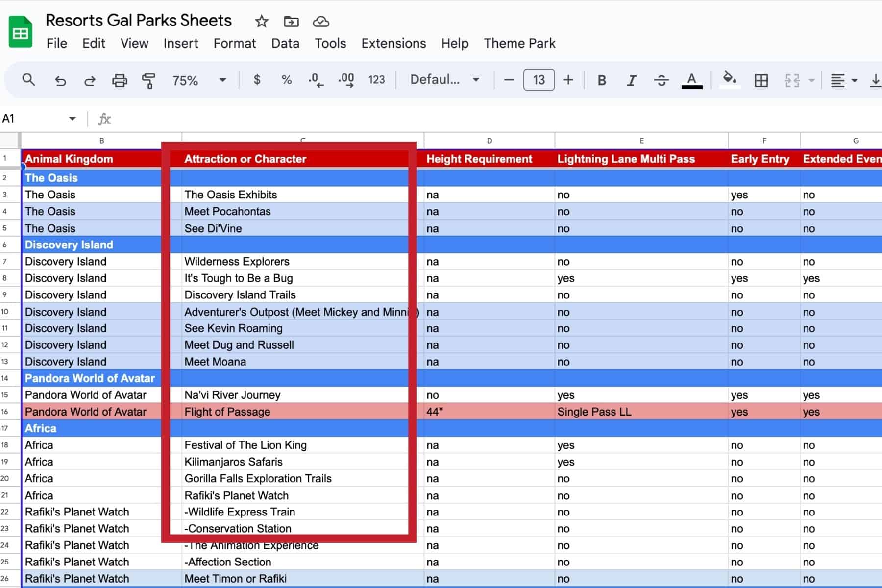Decrease decimal places

point(316,80)
